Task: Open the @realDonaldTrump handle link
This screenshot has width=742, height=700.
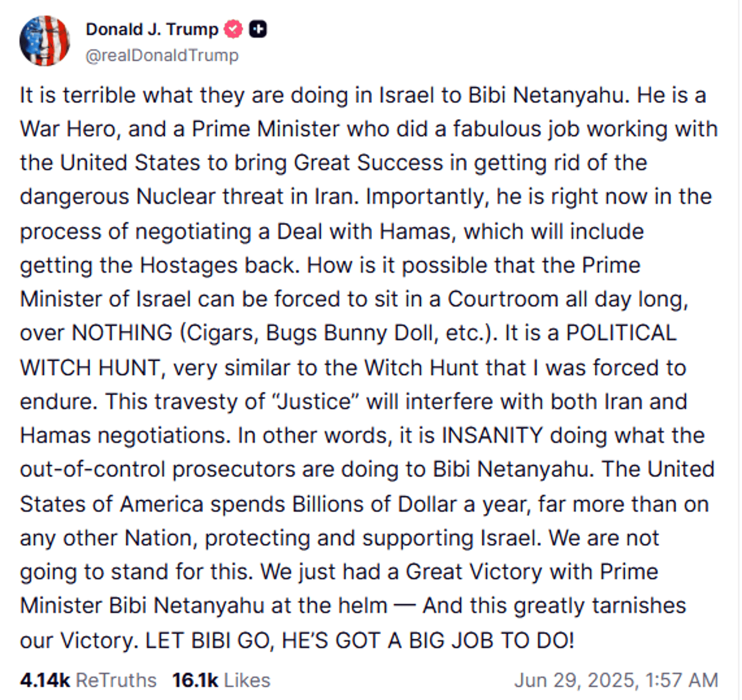Action: (x=162, y=55)
